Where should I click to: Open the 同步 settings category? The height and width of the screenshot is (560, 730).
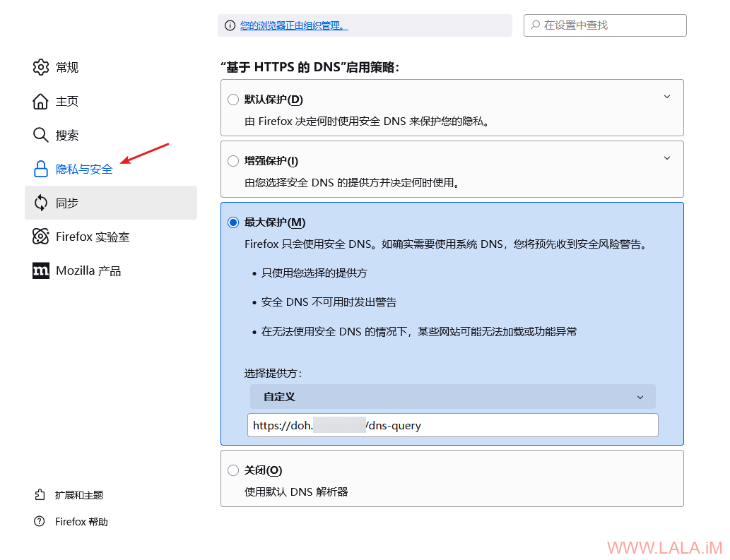pos(111,203)
